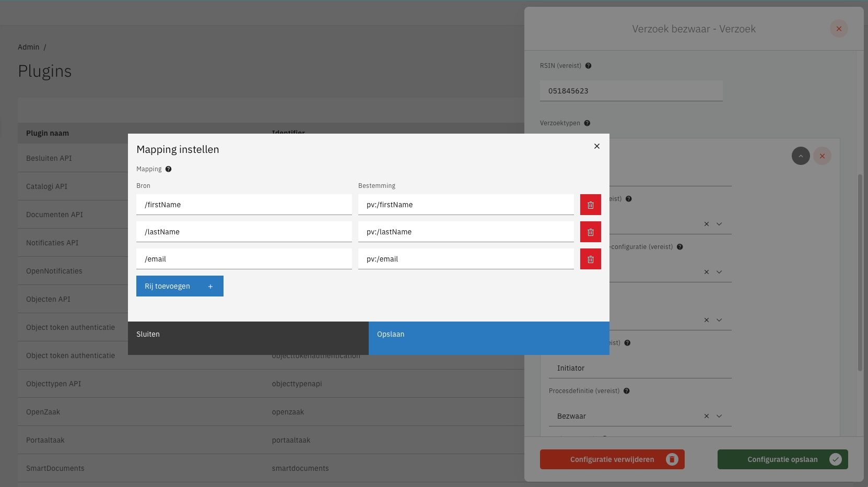The height and width of the screenshot is (487, 868).
Task: Edit the /email Bron field
Action: click(244, 259)
